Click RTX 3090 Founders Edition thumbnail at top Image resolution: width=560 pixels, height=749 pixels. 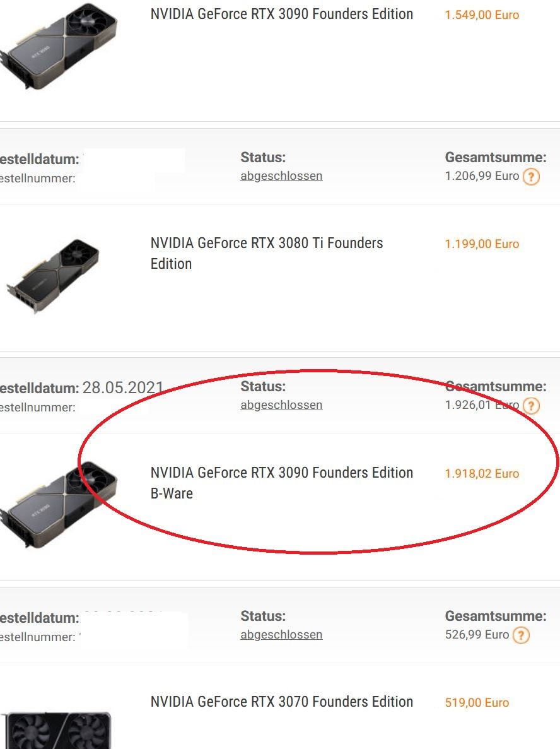coord(59,45)
